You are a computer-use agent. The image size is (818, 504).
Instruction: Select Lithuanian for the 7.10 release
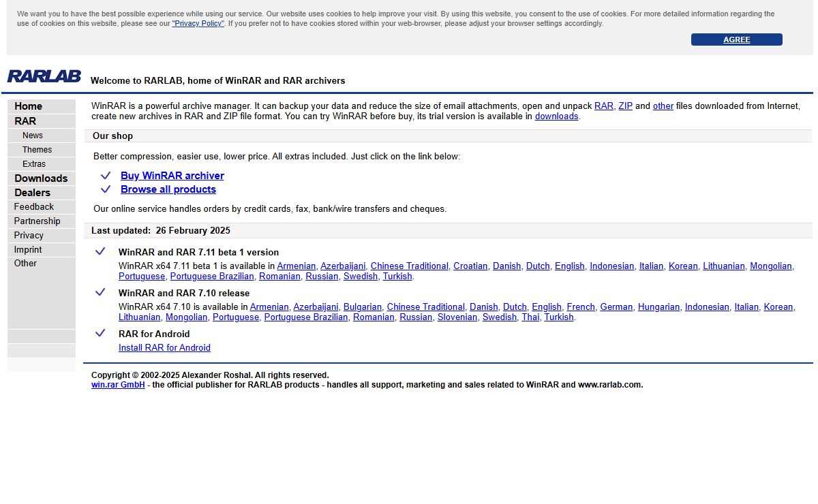(x=140, y=317)
